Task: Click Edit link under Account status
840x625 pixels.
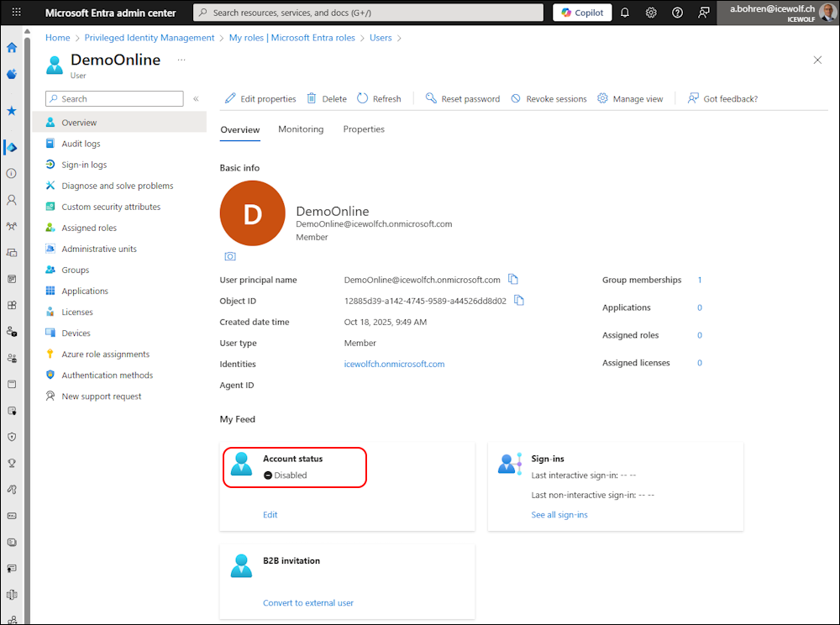Action: (x=270, y=515)
